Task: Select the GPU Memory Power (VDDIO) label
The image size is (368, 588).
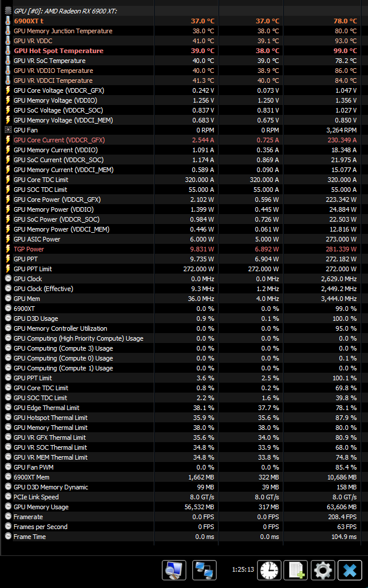Action: [x=54, y=209]
